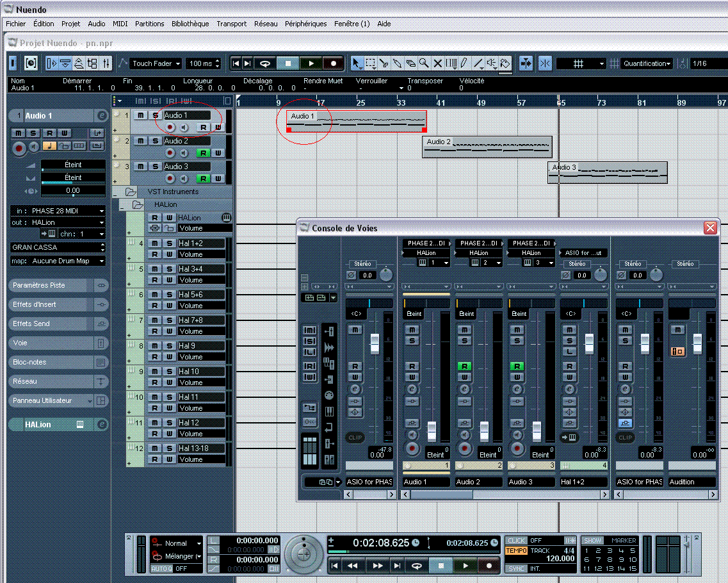Open the Quantification type dropdown
The height and width of the screenshot is (583, 728).
[x=647, y=63]
